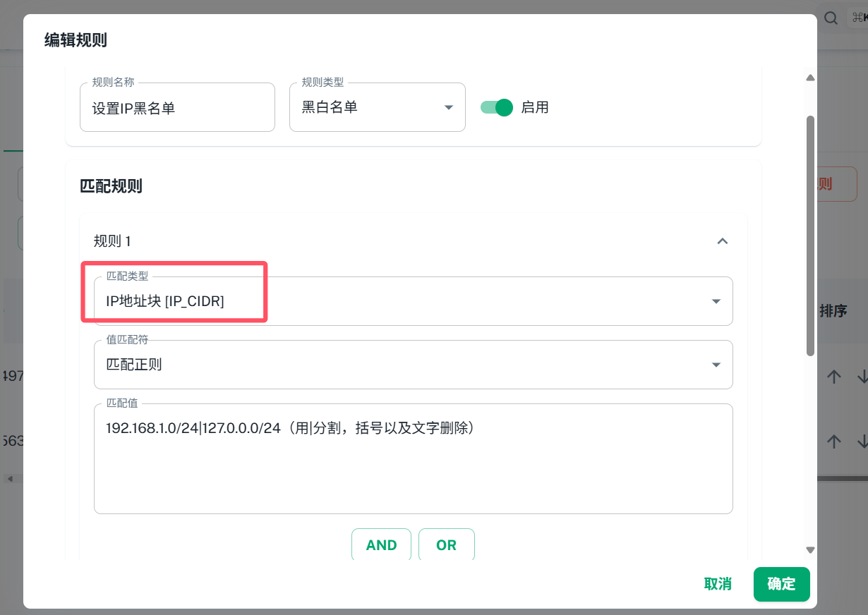Click the move-up arrow in first table row

[x=834, y=377]
